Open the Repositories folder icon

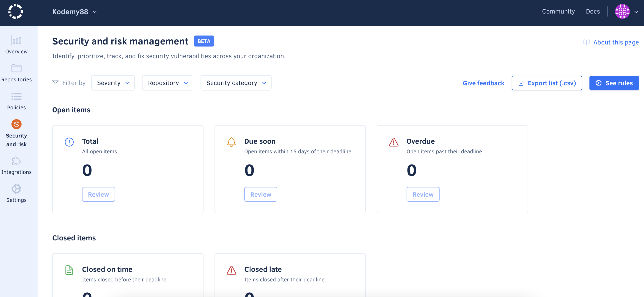(16, 68)
